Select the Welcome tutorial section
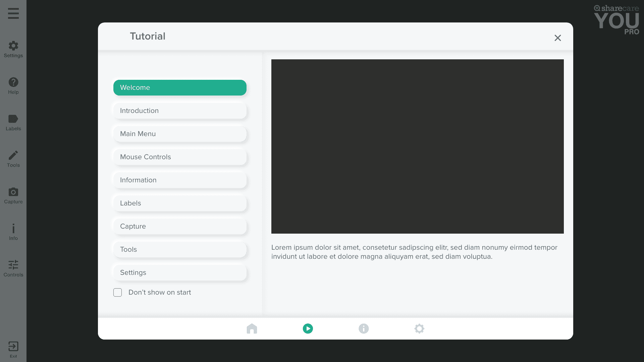This screenshot has height=362, width=644. pyautogui.click(x=180, y=88)
